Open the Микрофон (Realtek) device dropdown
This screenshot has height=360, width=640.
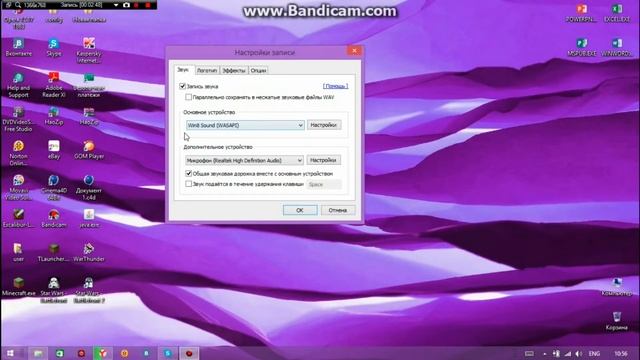click(x=244, y=160)
